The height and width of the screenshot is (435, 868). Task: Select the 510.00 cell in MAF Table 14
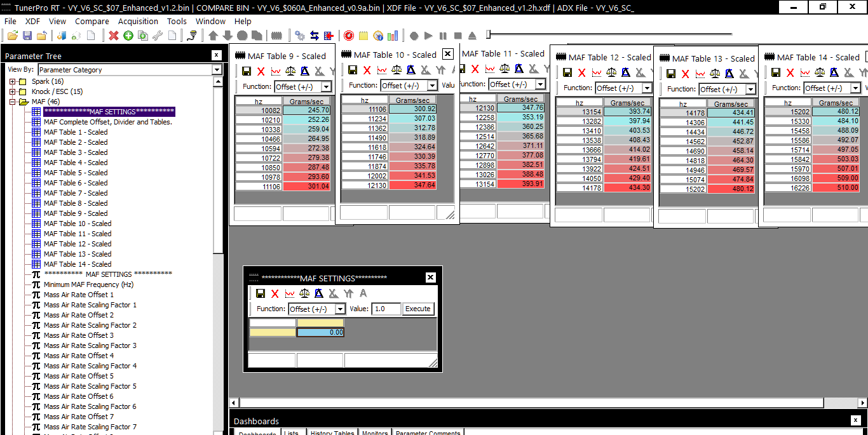pos(836,187)
